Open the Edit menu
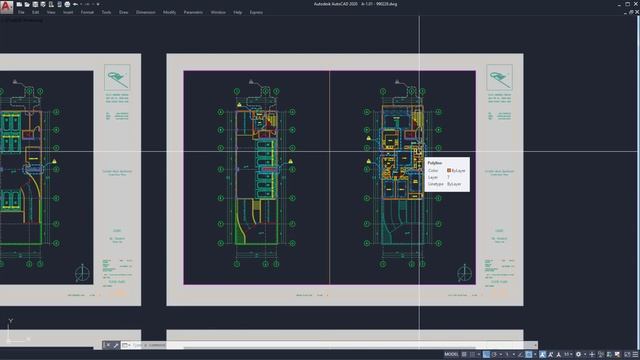Screen dimensions: 640x360 [36, 12]
